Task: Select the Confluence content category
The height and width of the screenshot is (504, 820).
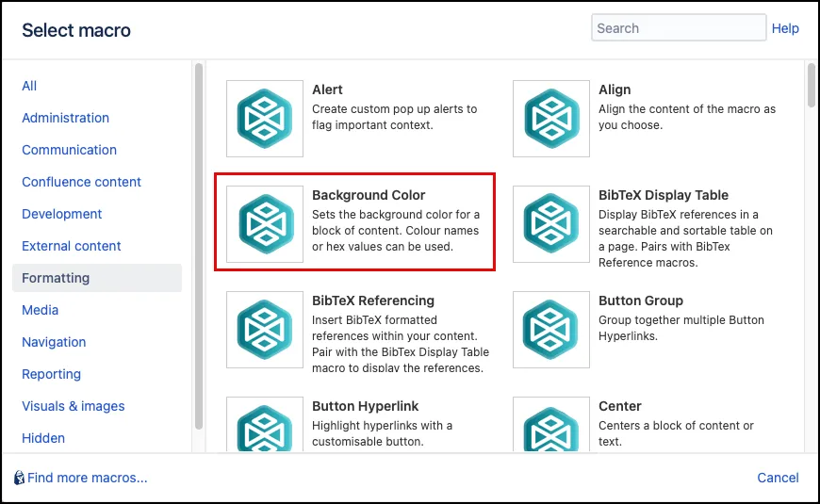Action: tap(82, 182)
